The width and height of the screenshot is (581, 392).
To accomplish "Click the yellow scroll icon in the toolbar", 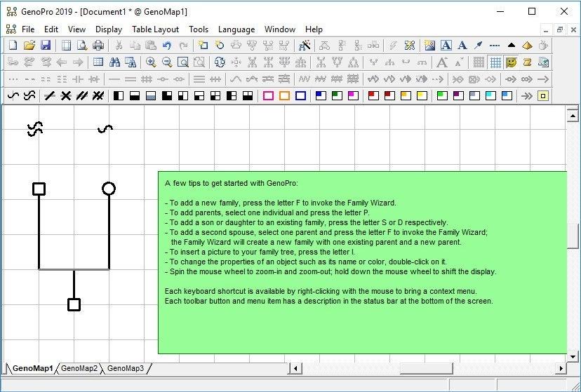I will (527, 62).
